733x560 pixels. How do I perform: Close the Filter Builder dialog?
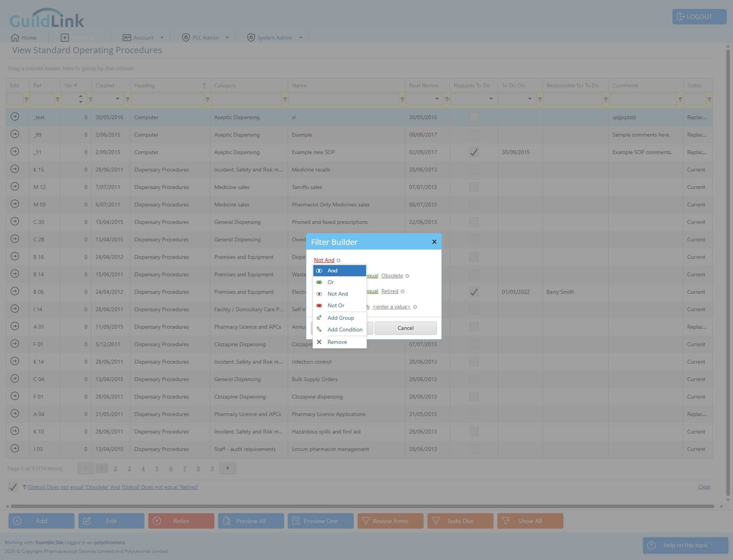434,242
